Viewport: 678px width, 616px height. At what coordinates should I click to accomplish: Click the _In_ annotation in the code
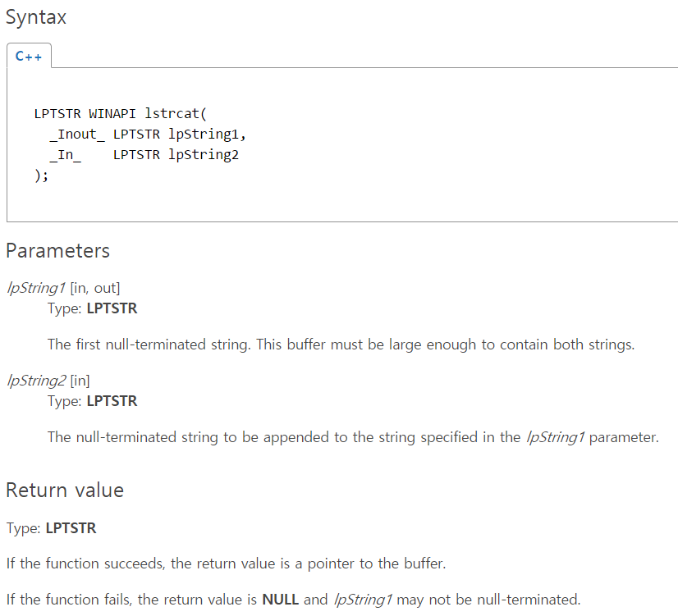point(65,154)
